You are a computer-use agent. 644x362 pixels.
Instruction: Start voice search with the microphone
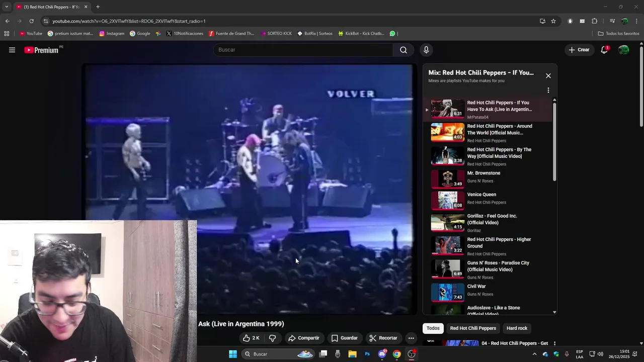(426, 50)
